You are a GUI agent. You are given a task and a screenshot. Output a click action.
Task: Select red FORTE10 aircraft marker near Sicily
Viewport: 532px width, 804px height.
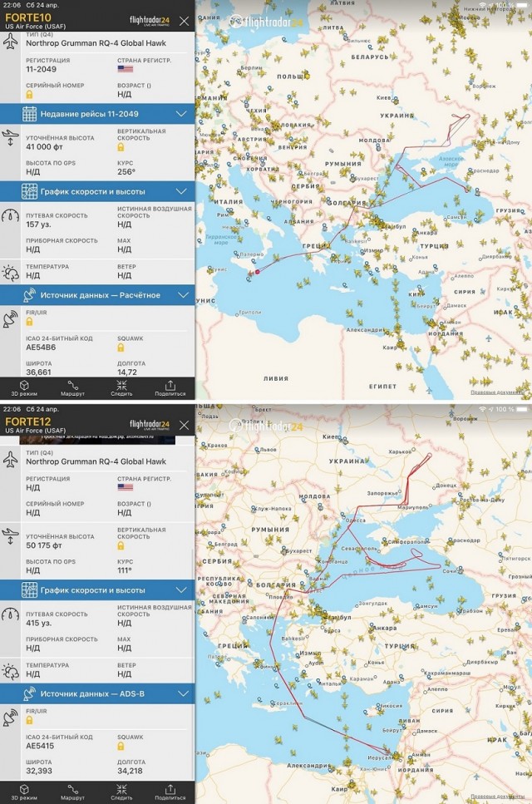(258, 272)
